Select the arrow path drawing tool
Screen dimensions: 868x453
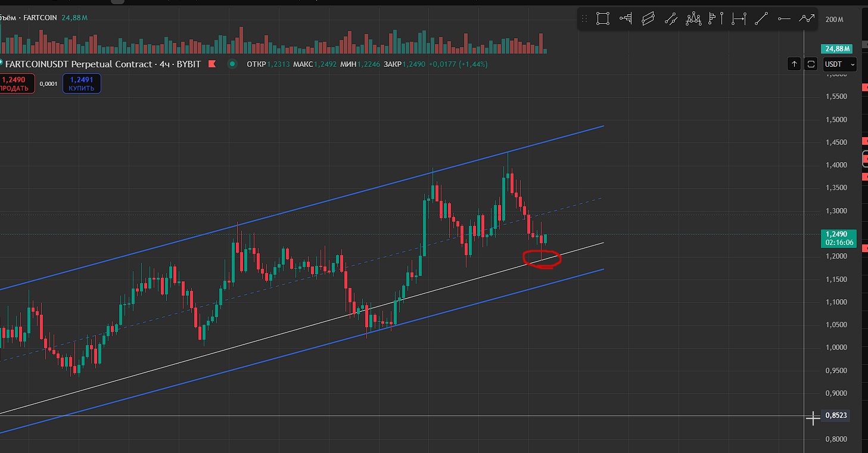(x=807, y=19)
